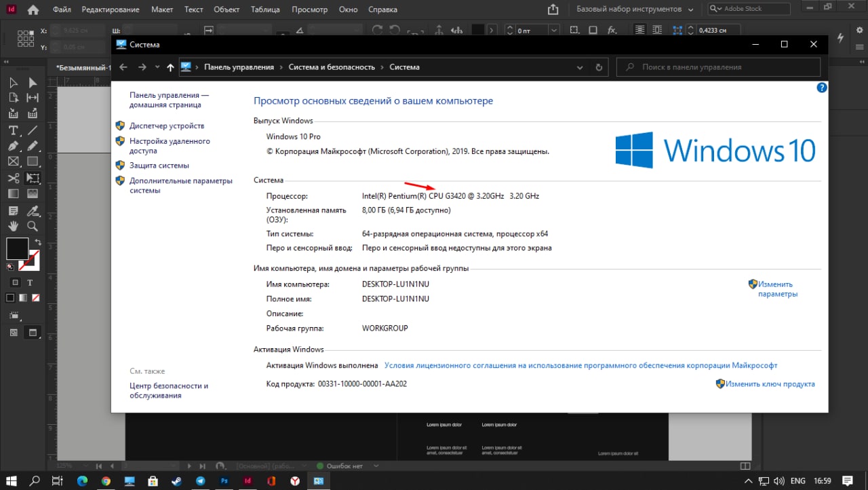Open Windows Start menu
Viewport: 868px width, 490px height.
(12, 480)
